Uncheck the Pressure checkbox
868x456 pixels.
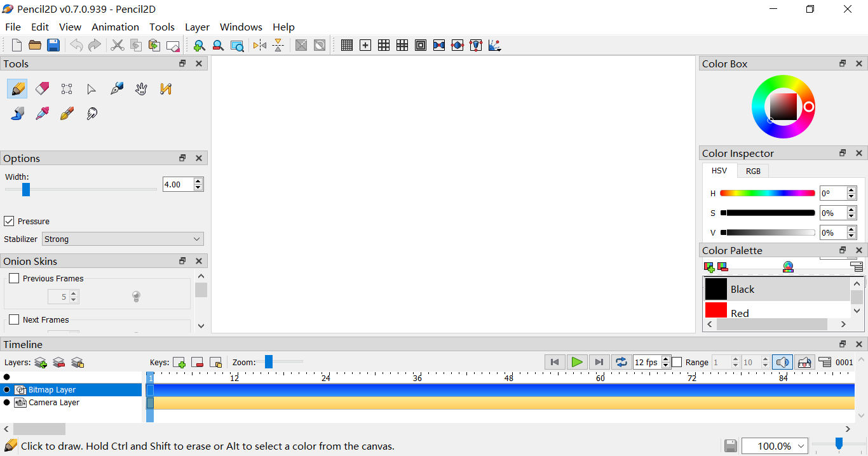pos(10,221)
